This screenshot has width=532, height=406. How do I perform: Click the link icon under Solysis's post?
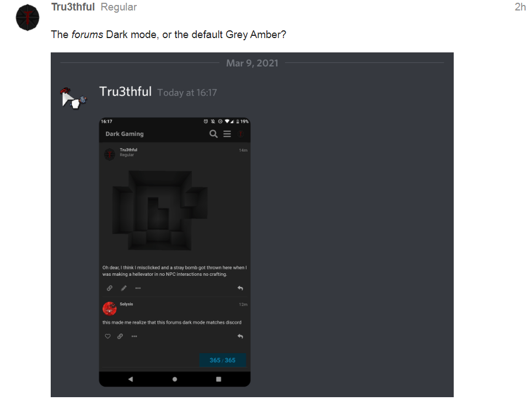[120, 336]
